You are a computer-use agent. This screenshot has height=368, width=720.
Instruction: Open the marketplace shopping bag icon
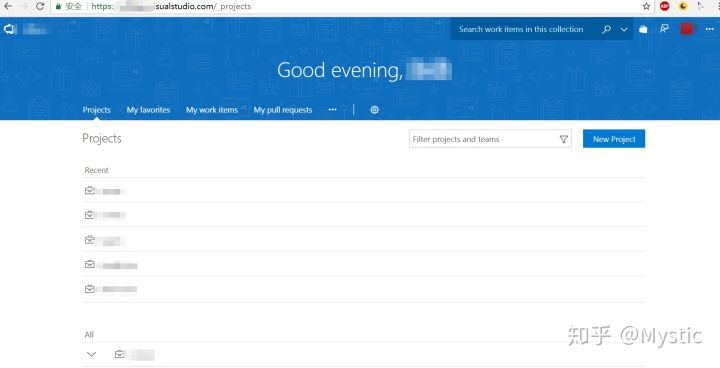click(643, 29)
